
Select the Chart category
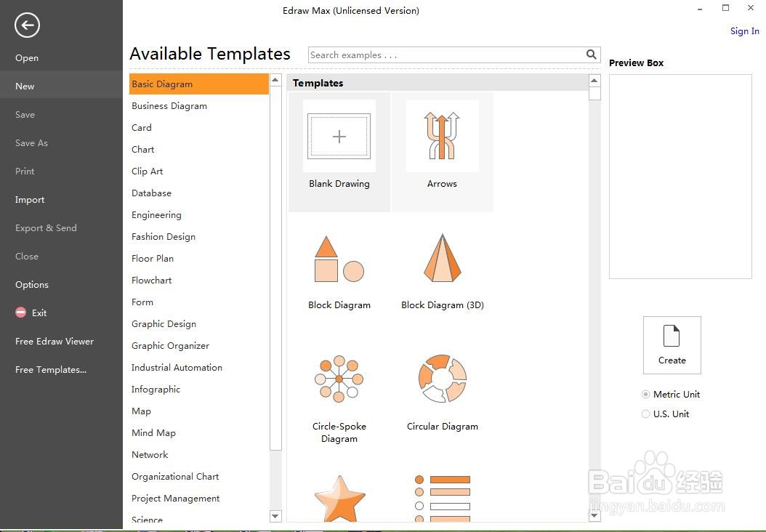pyautogui.click(x=142, y=150)
